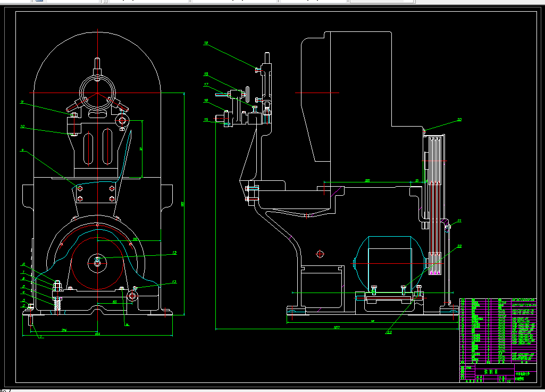This screenshot has width=545, height=392.
Task: Select the motor body in side view
Action: click(389, 264)
